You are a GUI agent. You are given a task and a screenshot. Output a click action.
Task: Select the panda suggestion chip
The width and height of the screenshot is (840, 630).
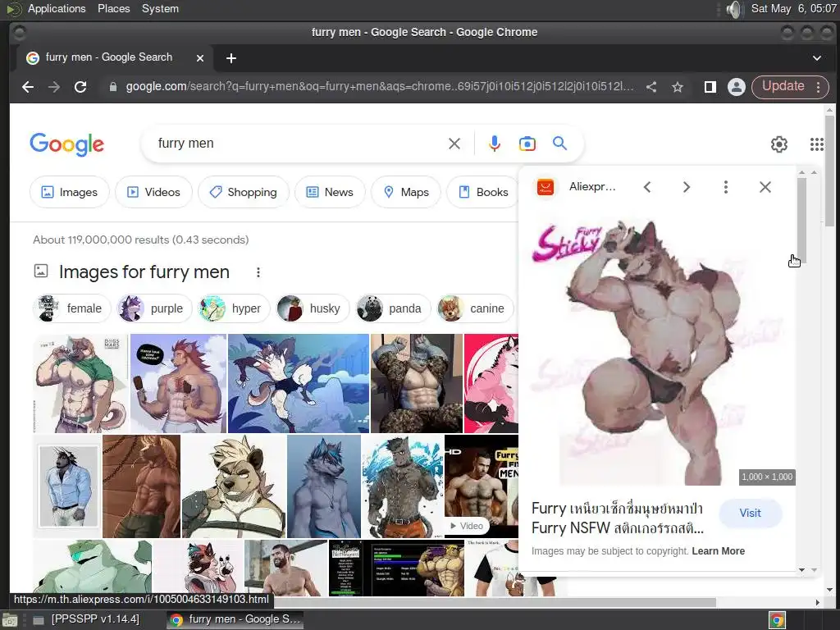tap(393, 308)
